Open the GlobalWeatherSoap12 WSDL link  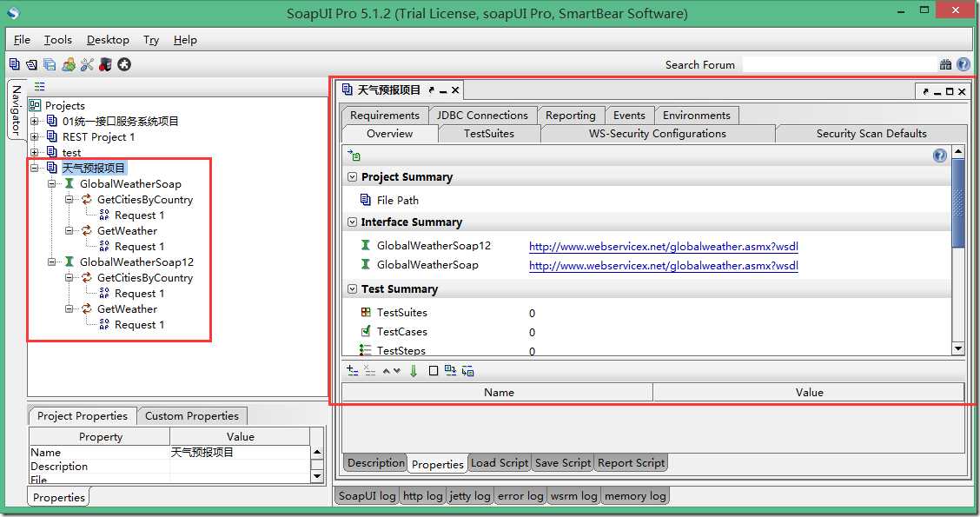(663, 246)
